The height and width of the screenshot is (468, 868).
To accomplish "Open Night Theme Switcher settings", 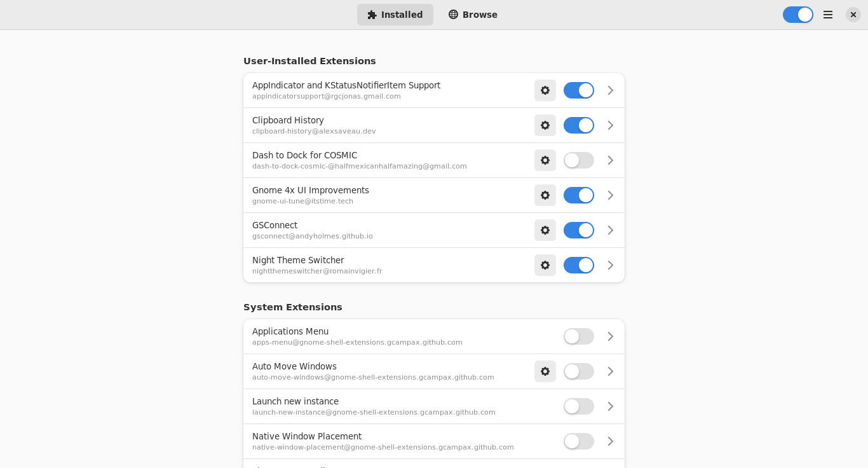I will coord(545,265).
